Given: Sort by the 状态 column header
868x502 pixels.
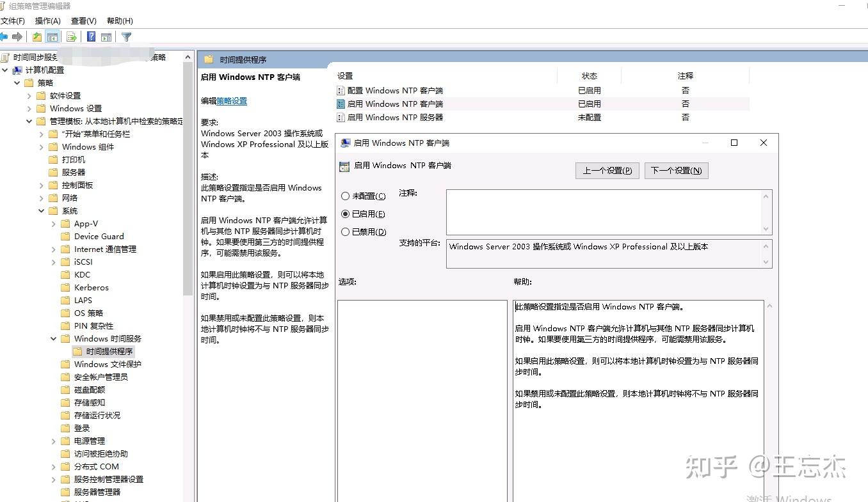Looking at the screenshot, I should (x=590, y=75).
